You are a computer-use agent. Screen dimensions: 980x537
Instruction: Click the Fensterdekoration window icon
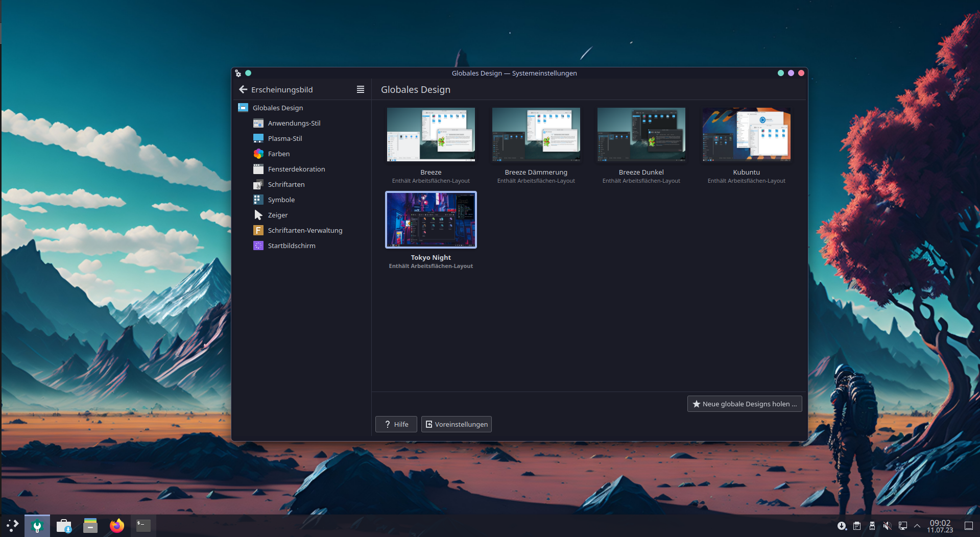[x=258, y=169]
